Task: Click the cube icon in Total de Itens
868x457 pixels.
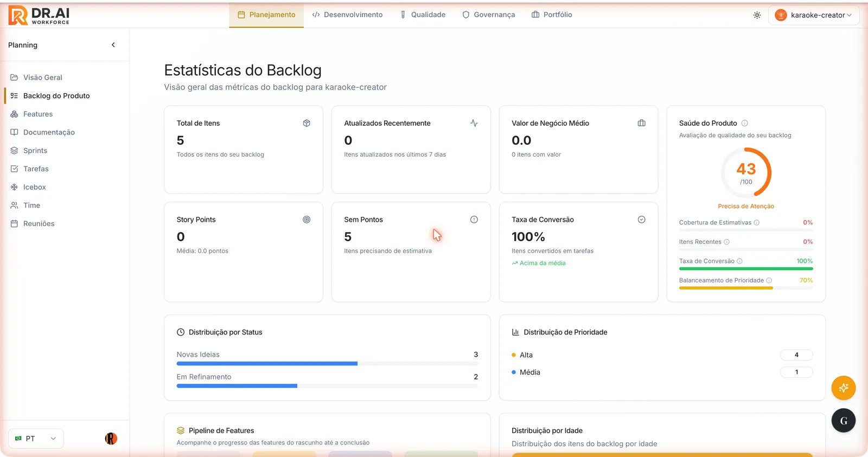Action: [x=307, y=123]
